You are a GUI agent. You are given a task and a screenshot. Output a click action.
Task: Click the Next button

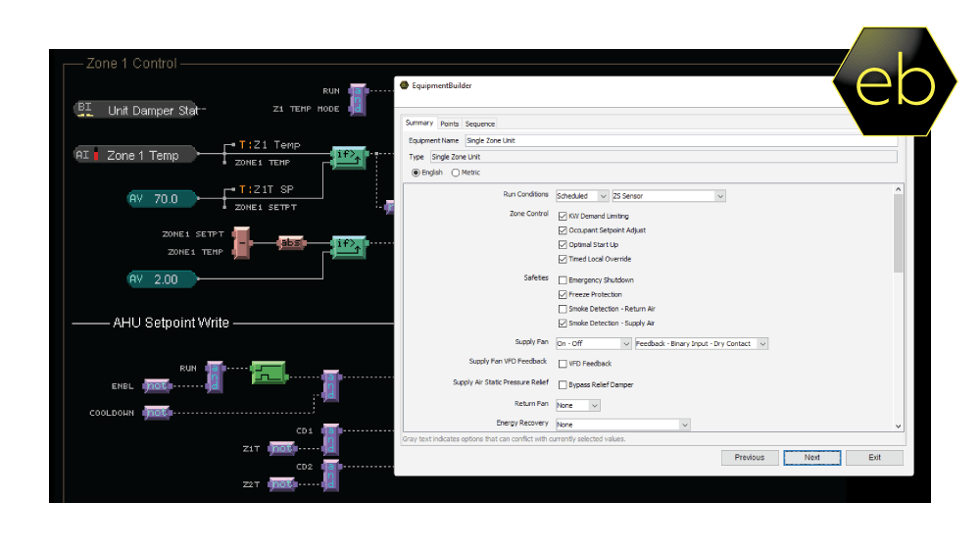[811, 458]
